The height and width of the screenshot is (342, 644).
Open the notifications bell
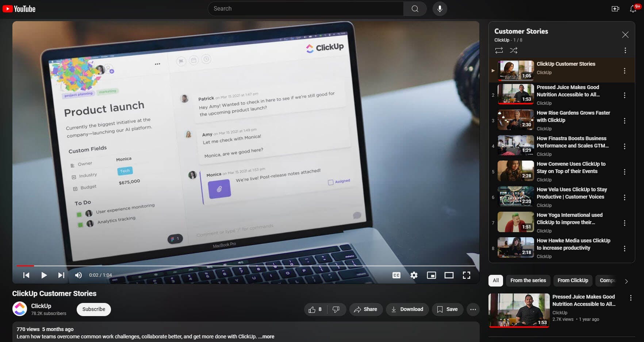pyautogui.click(x=633, y=9)
